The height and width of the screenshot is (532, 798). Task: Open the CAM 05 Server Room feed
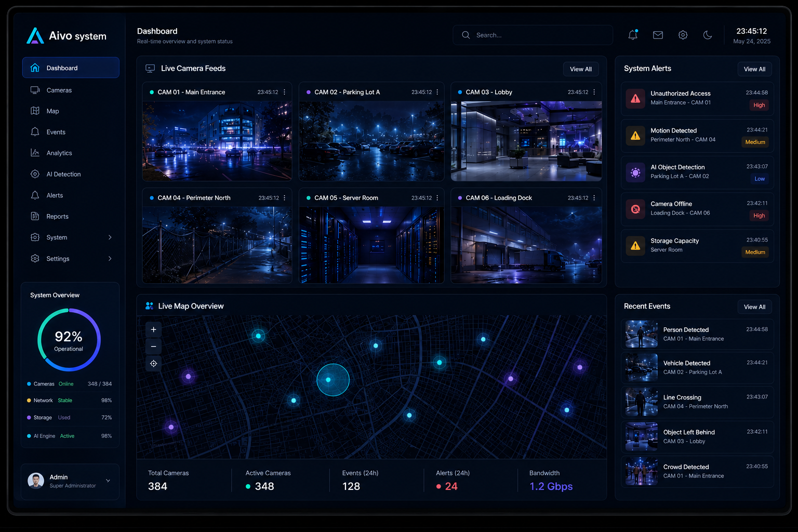371,245
